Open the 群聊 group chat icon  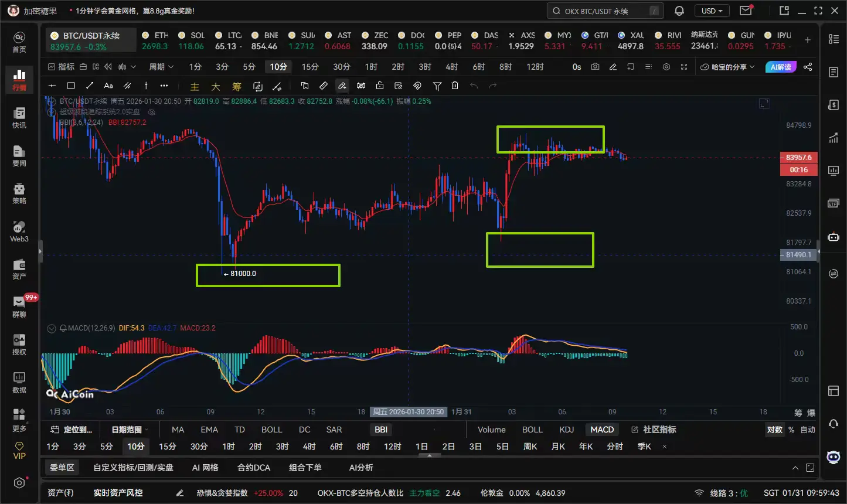pos(19,307)
